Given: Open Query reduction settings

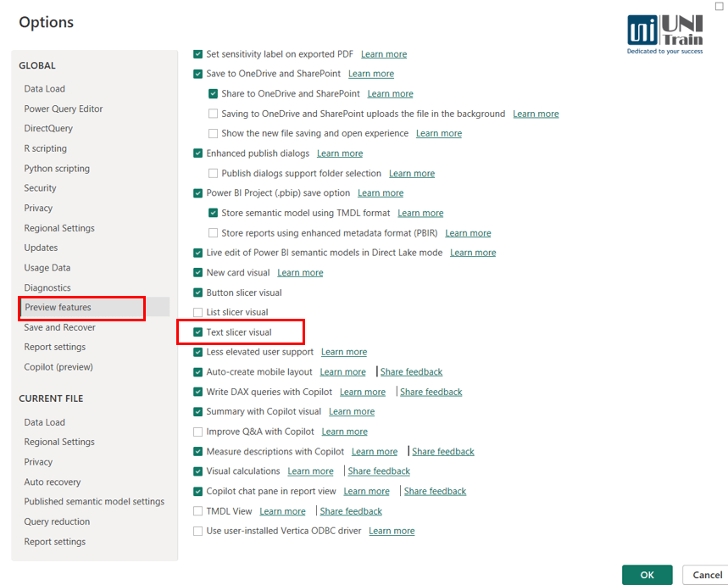Looking at the screenshot, I should pyautogui.click(x=57, y=521).
